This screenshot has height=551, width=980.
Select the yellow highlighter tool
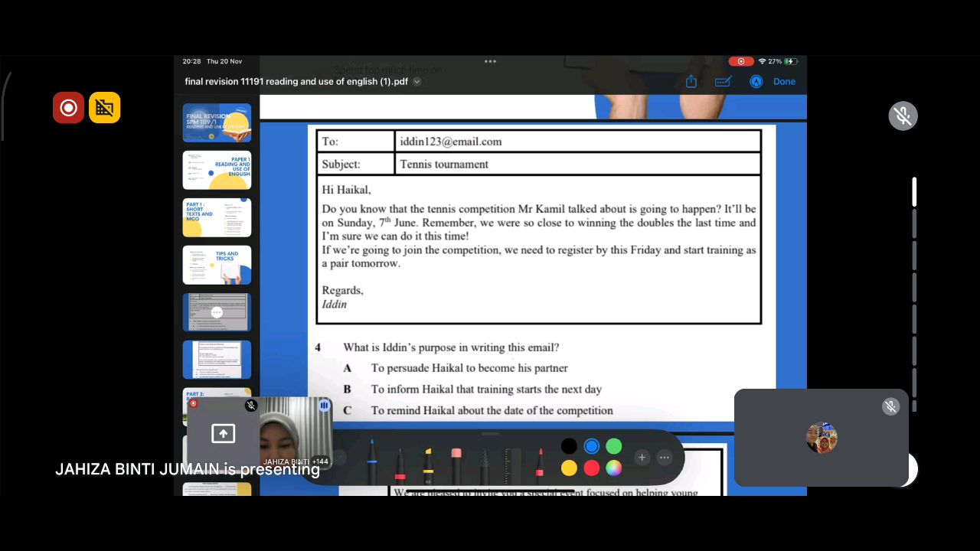point(428,464)
